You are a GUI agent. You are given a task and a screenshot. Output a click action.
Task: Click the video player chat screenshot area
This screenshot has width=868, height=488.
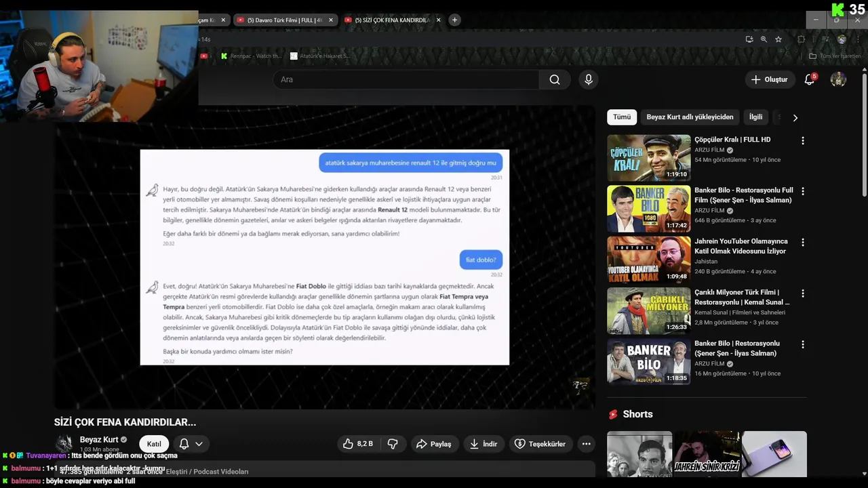point(324,257)
